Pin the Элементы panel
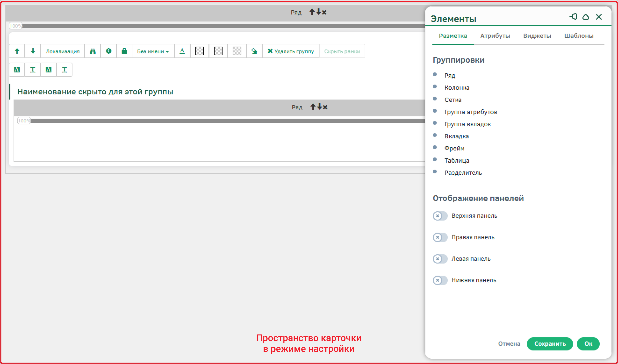 573,17
